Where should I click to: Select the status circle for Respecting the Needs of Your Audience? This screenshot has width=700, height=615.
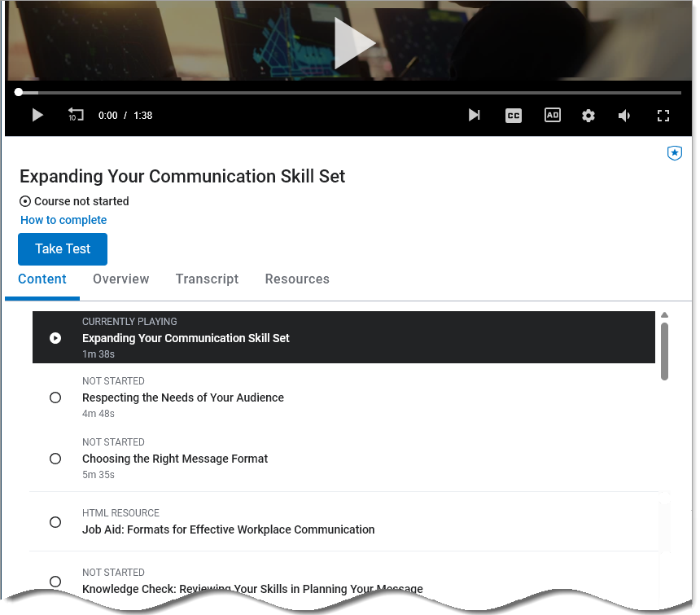click(55, 398)
